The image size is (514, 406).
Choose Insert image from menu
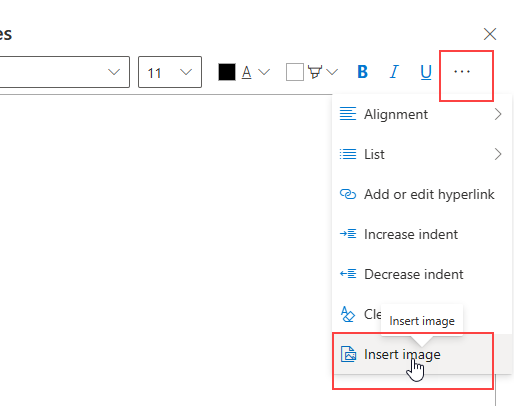click(422, 354)
